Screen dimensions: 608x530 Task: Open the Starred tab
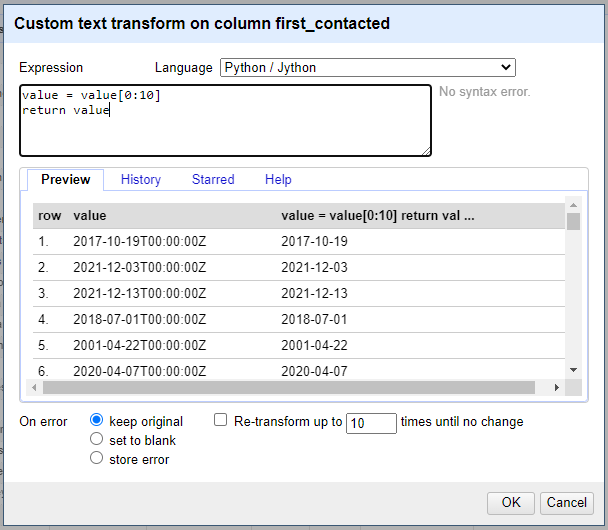click(x=213, y=180)
